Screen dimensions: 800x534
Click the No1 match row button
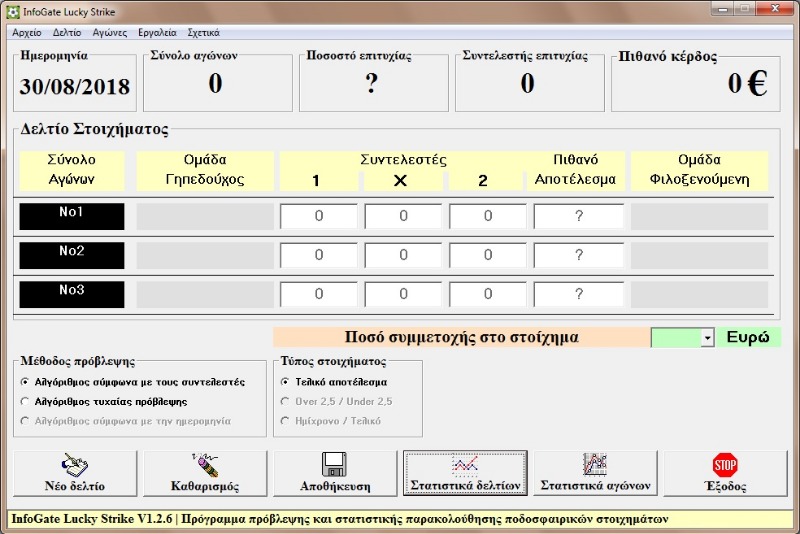click(72, 216)
